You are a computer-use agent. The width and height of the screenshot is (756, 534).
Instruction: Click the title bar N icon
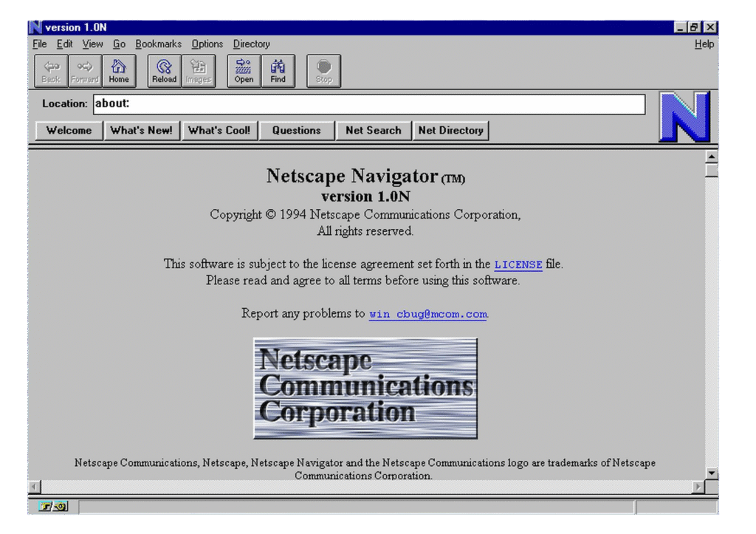click(x=35, y=27)
